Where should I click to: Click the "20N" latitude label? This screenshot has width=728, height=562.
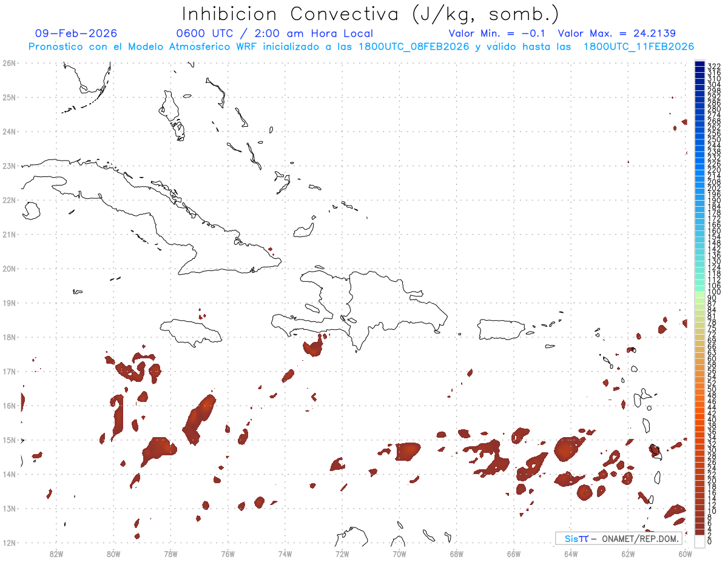tap(9, 269)
